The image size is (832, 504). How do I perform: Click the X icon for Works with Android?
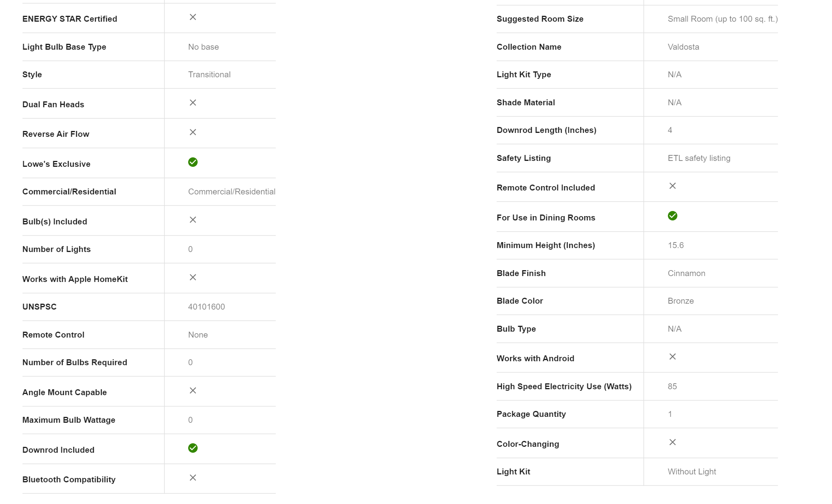click(x=673, y=357)
